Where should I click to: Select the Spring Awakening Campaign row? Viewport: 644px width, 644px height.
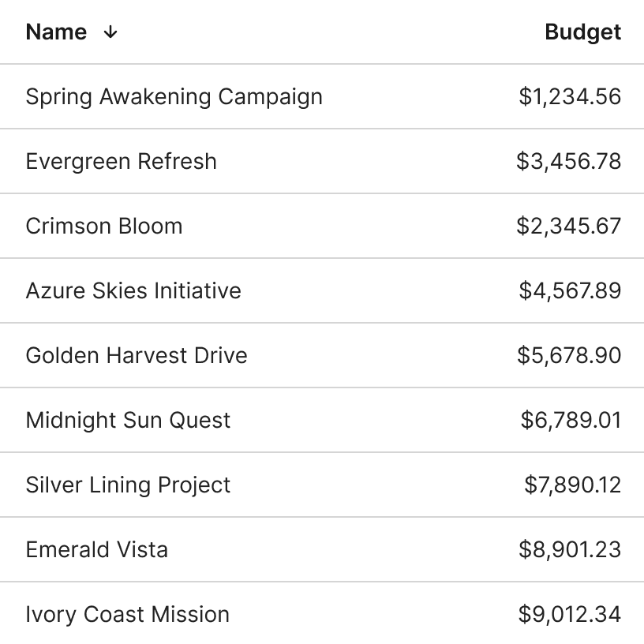pyautogui.click(x=174, y=97)
